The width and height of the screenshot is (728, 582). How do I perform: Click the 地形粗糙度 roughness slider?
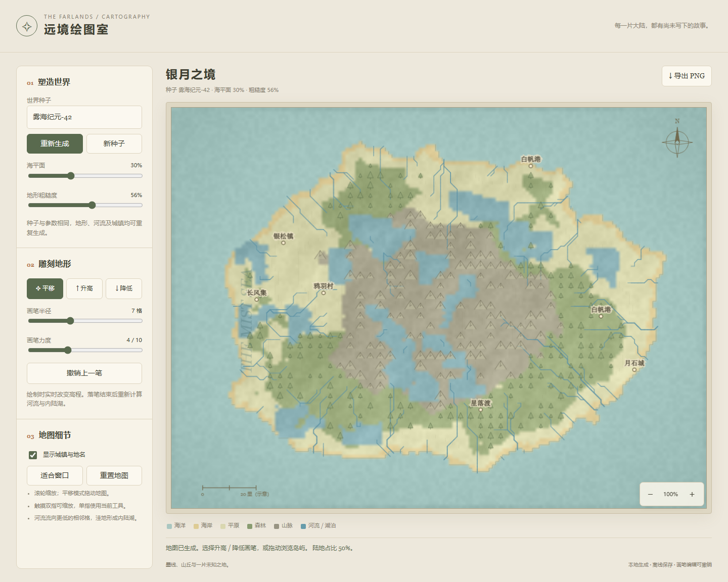pyautogui.click(x=85, y=205)
